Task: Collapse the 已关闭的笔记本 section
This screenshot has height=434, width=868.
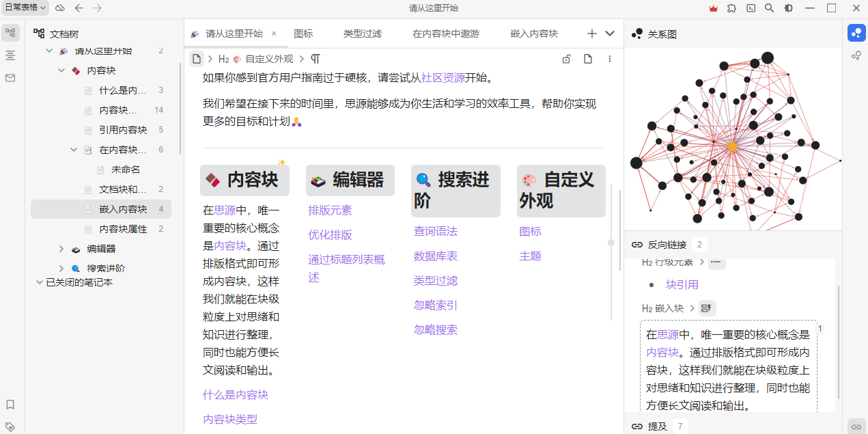Action: 39,282
